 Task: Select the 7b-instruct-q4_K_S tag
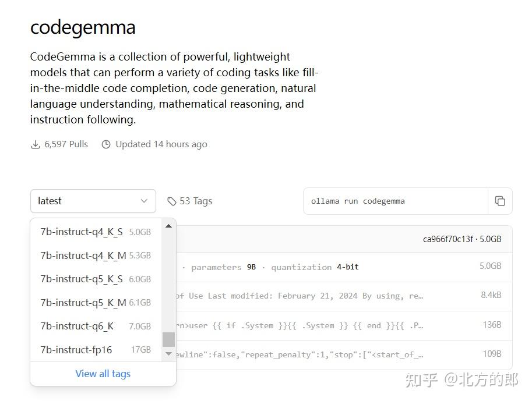82,232
